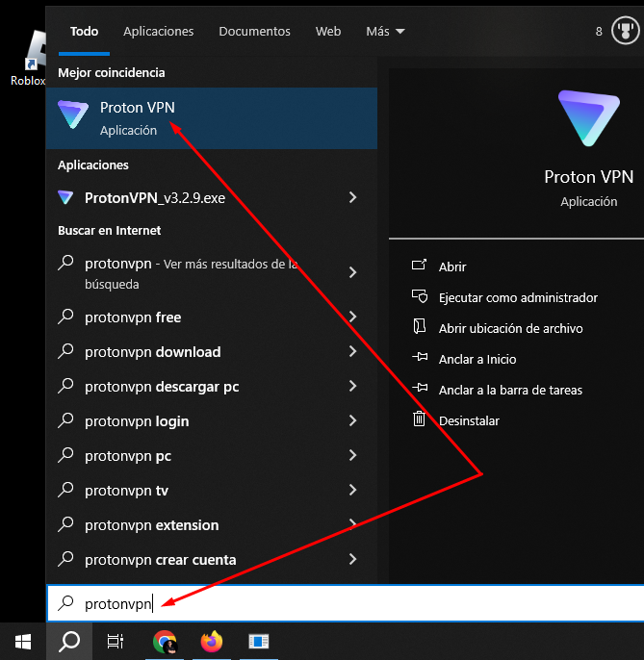Expand the ProtonVPN_v3.2.9.exe result arrow
This screenshot has height=660, width=644.
pyautogui.click(x=353, y=197)
